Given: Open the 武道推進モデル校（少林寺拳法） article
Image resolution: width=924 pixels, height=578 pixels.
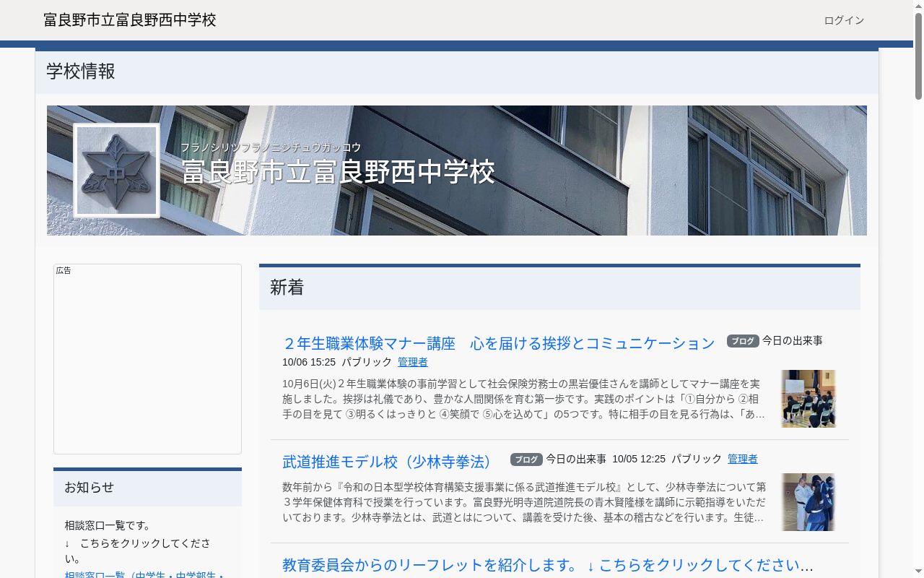Looking at the screenshot, I should click(390, 462).
